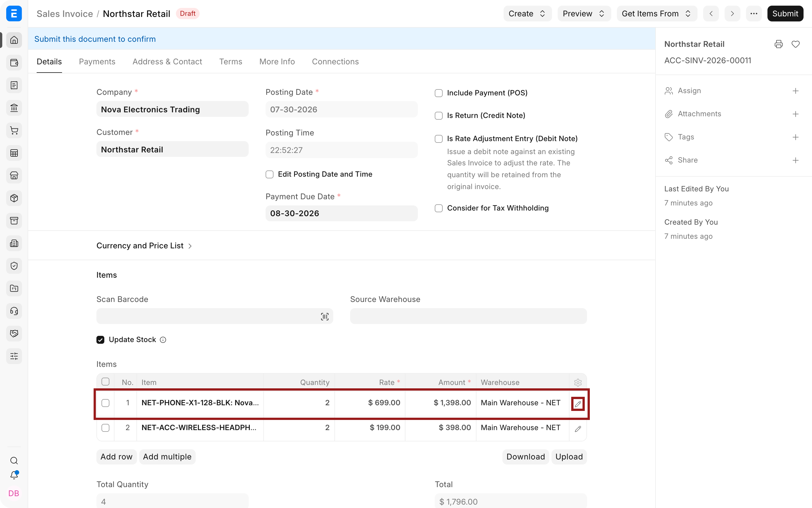Click Add multiple button
This screenshot has width=812, height=508.
167,457
